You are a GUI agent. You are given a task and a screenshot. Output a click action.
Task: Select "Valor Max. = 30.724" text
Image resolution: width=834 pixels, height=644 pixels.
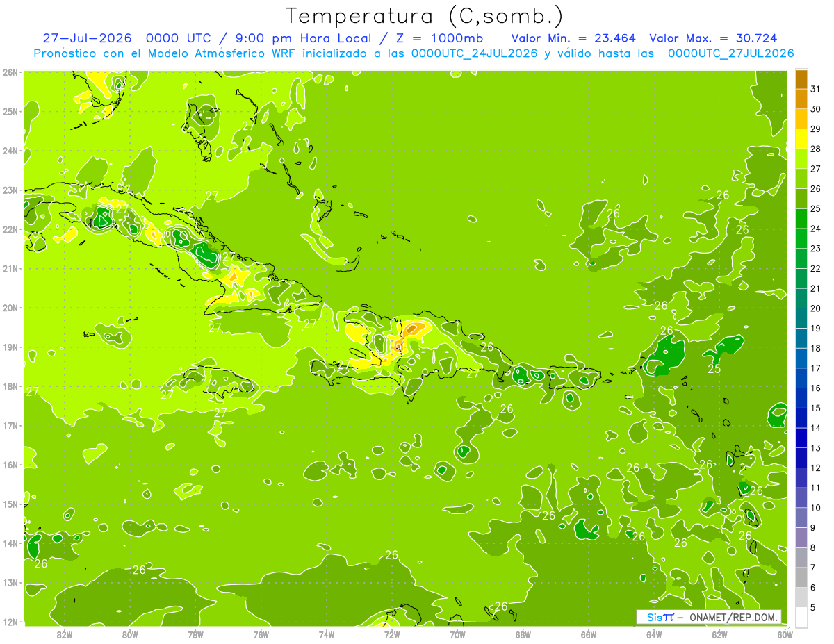click(713, 38)
